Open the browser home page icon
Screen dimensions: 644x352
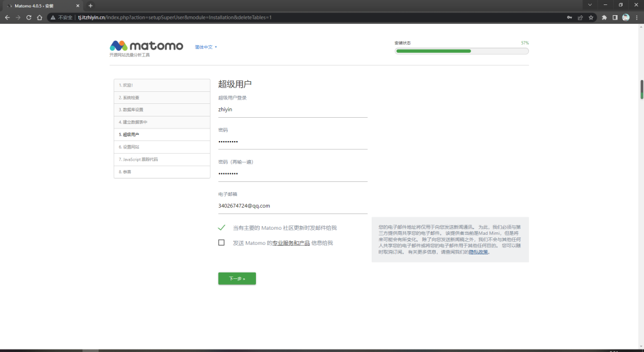coord(39,18)
